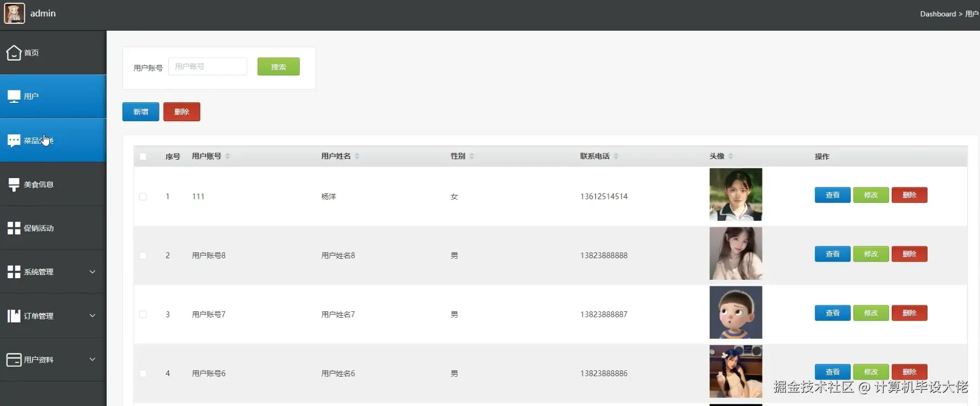Click 删除 for user 杨洋
The image size is (980, 406).
pos(909,195)
